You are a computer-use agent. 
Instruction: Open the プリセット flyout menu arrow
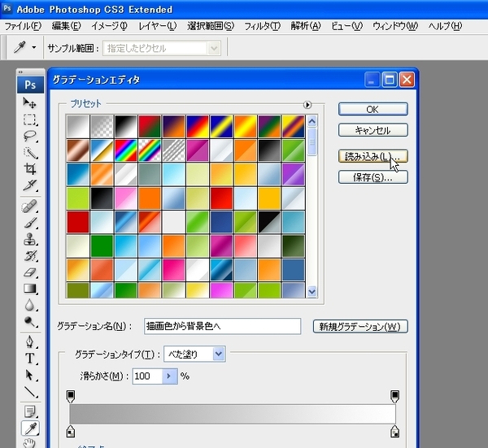[307, 104]
